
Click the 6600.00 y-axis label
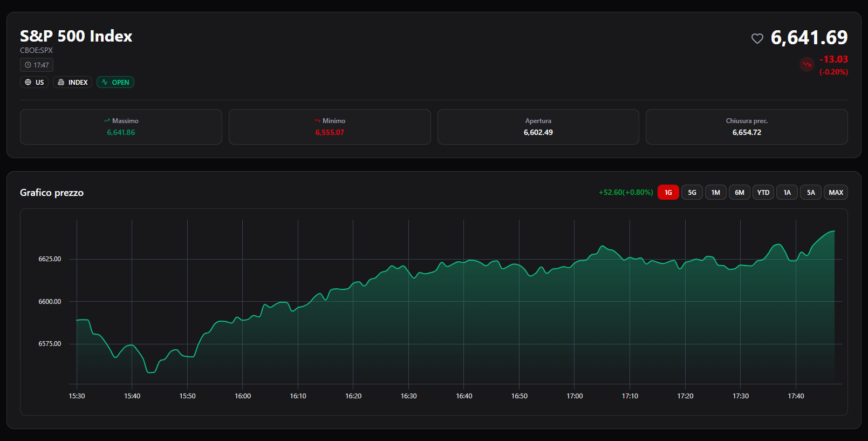[x=50, y=302]
